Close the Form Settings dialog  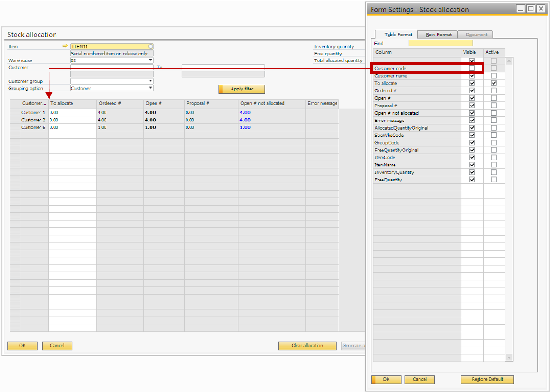(x=540, y=9)
